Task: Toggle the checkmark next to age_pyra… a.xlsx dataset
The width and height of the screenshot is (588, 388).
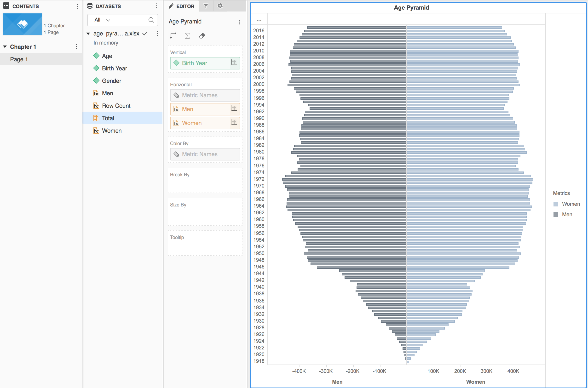Action: pos(145,33)
